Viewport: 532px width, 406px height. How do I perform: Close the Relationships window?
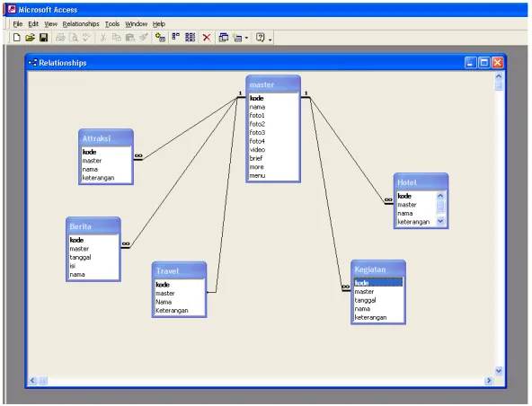[497, 63]
